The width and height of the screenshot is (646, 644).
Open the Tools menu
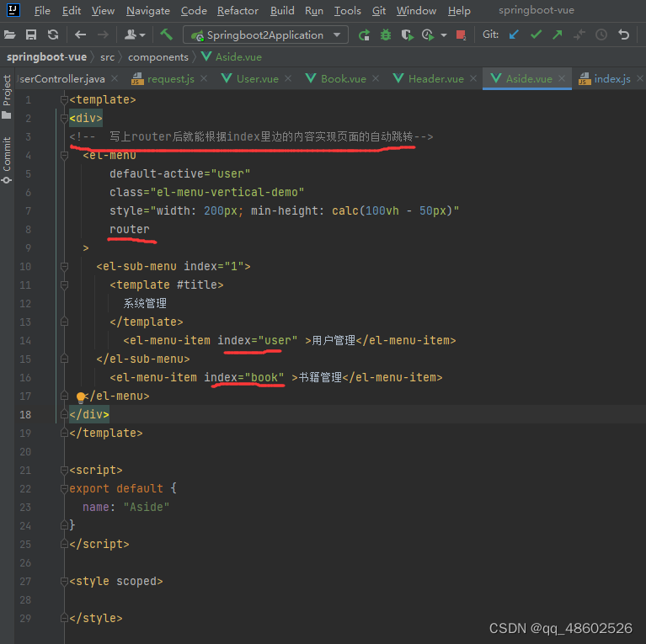(347, 11)
